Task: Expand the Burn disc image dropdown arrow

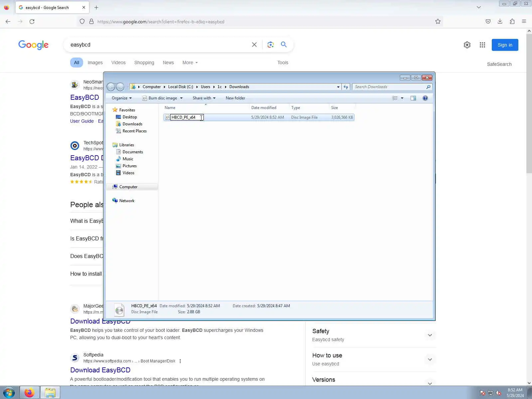Action: tap(181, 98)
